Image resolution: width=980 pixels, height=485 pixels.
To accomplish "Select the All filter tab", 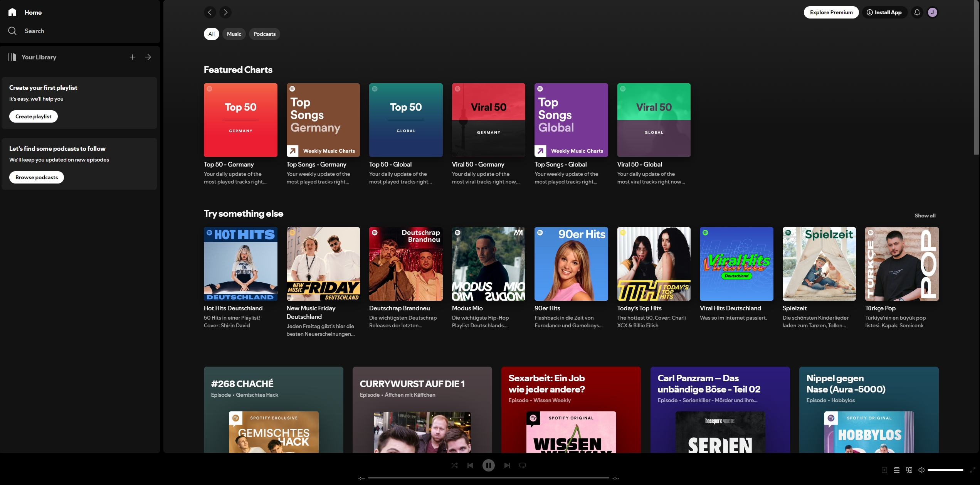I will 211,34.
